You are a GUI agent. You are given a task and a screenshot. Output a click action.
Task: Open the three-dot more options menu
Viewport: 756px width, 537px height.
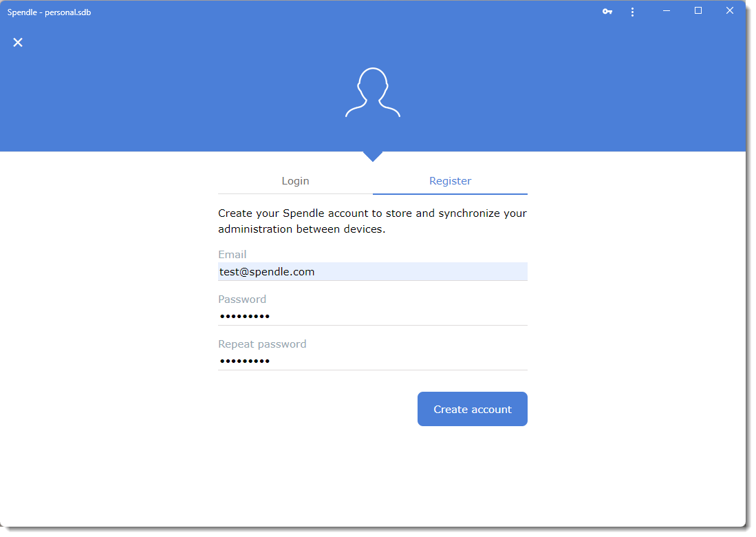632,12
